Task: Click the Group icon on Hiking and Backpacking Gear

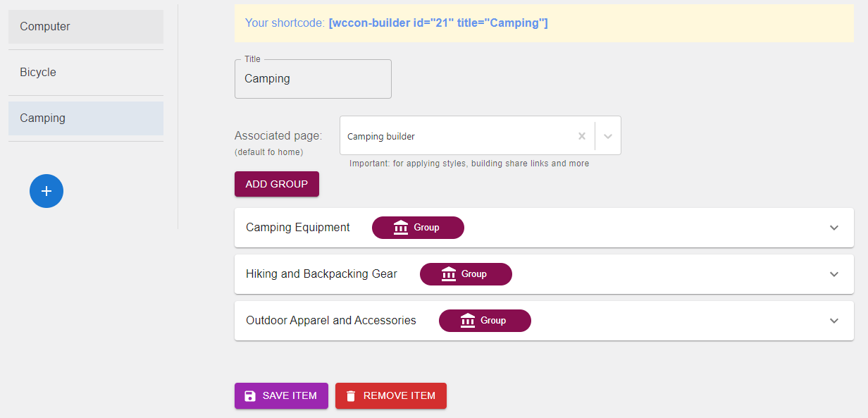Action: (449, 273)
